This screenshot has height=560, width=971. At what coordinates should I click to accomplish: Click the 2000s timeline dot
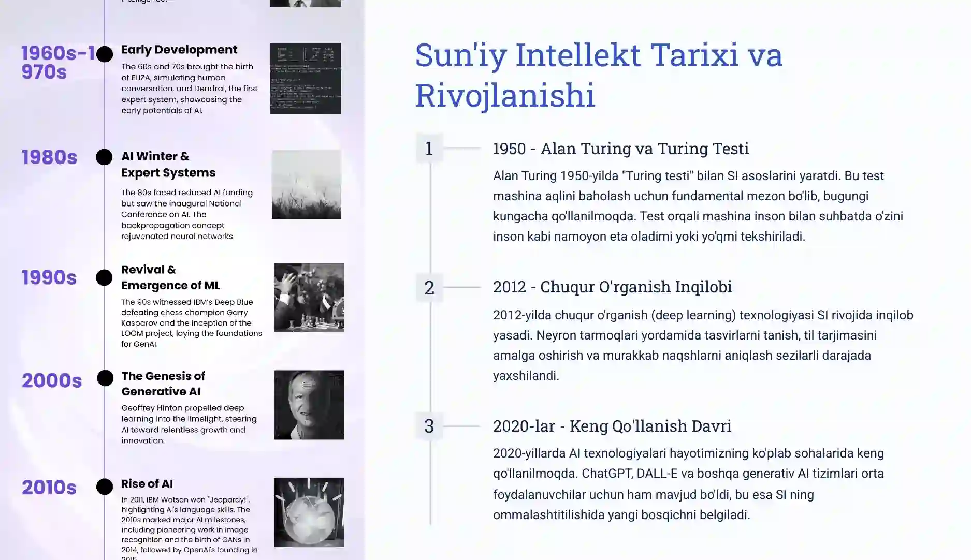pos(105,378)
